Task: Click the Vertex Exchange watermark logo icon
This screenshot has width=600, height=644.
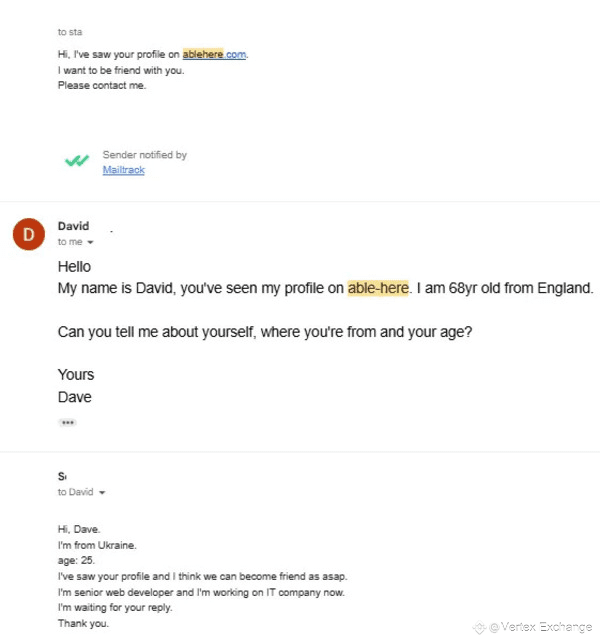Action: [479, 628]
